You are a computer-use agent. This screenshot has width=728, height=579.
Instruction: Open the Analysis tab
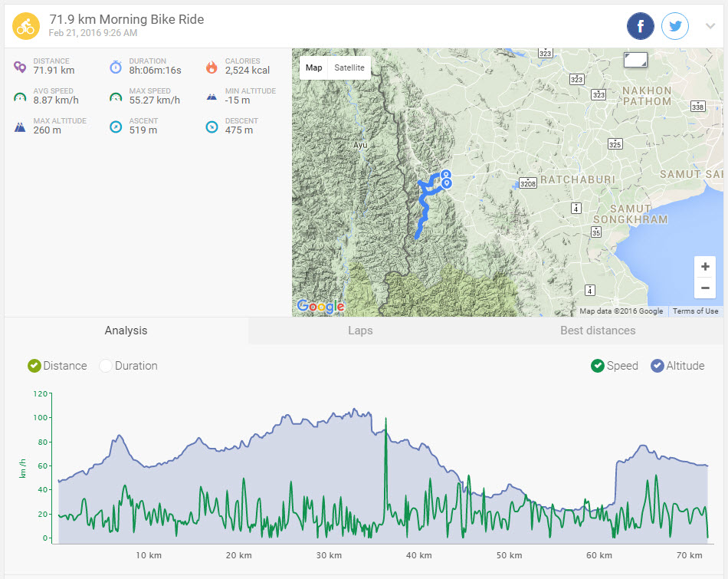coord(126,331)
